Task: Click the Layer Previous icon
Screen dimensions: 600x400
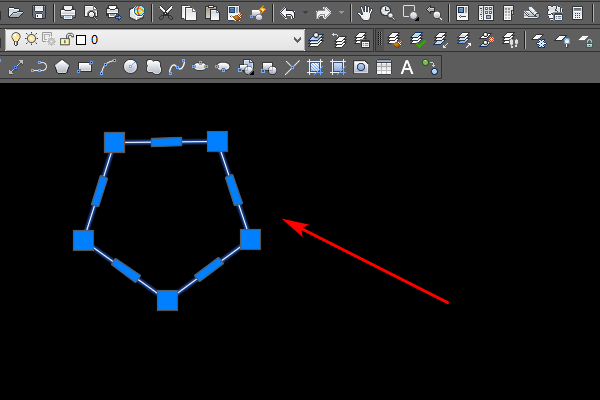Action: [x=339, y=40]
